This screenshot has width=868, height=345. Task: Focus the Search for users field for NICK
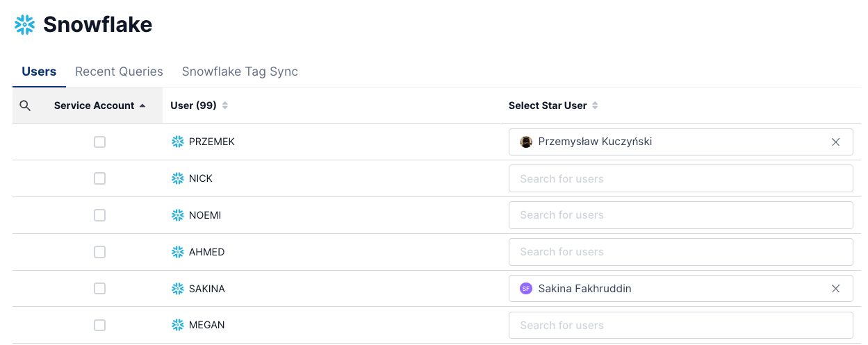(680, 178)
